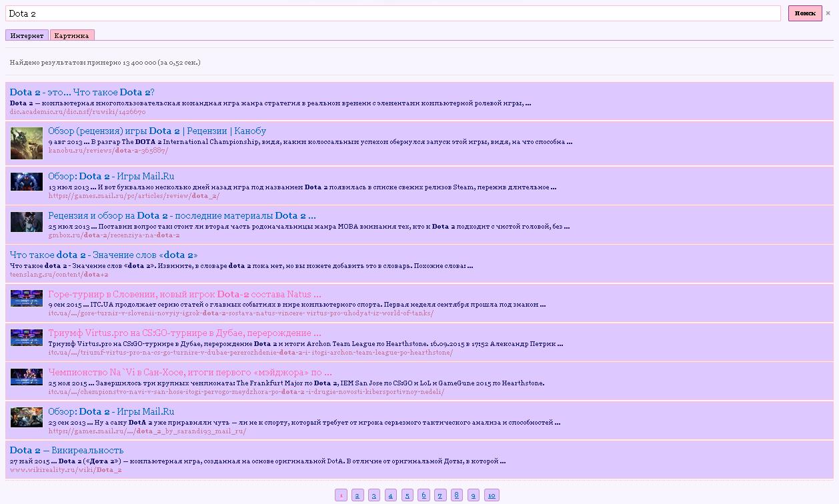Click the Поиск search button

tap(804, 13)
